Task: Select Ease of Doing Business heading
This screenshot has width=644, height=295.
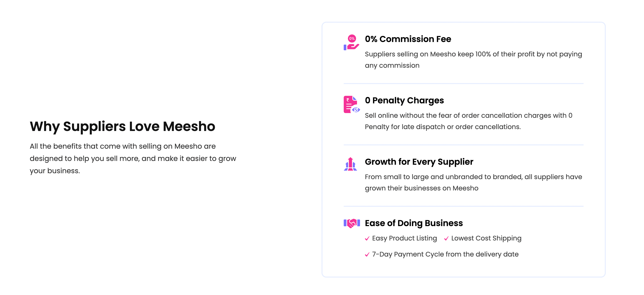Action: pos(414,223)
